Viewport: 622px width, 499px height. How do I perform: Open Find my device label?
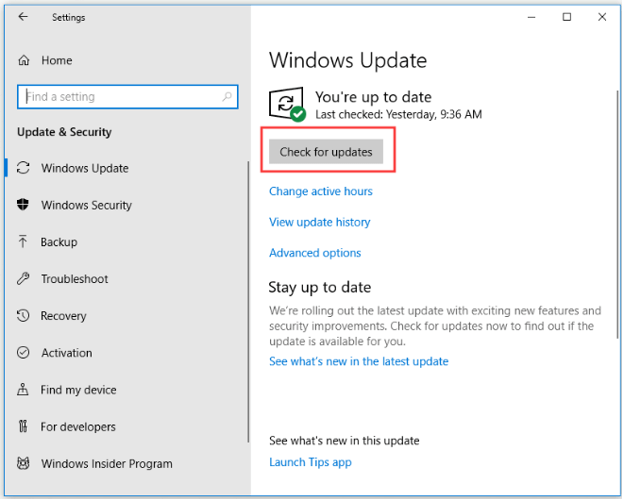79,390
